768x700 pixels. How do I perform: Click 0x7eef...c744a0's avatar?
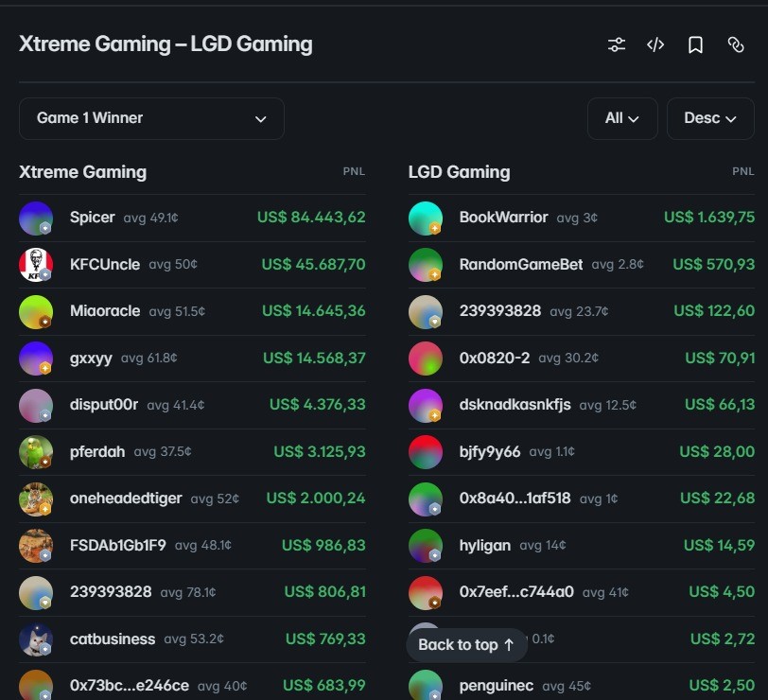click(x=426, y=593)
